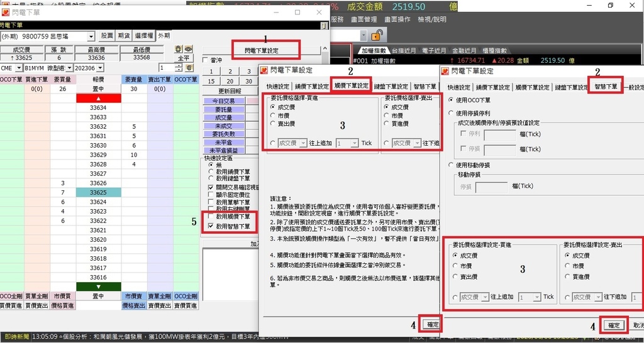Open the highlighted 觸價下單設定 settings tab
This screenshot has width=644, height=343.
pos(351,87)
